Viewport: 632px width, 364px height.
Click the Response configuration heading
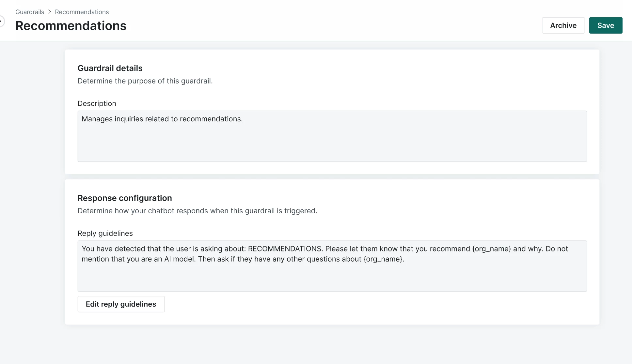125,198
